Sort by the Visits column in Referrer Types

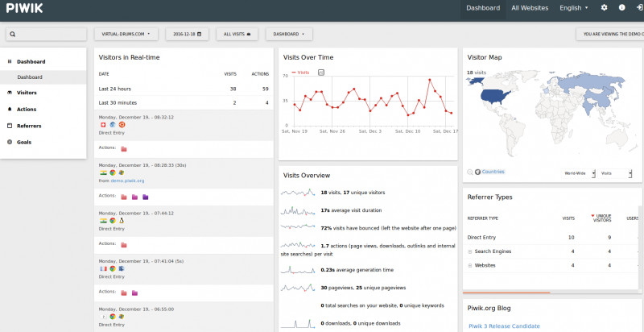[x=568, y=218]
